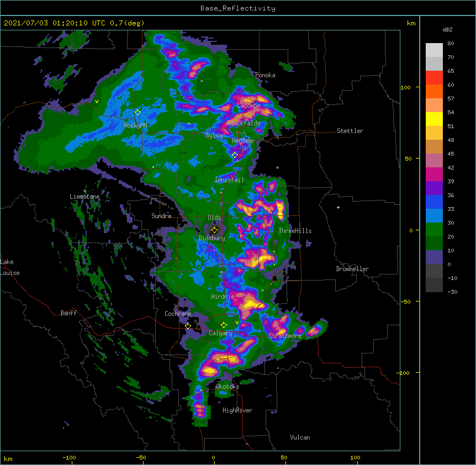Click the Olds city label
476x465 pixels.
214,218
